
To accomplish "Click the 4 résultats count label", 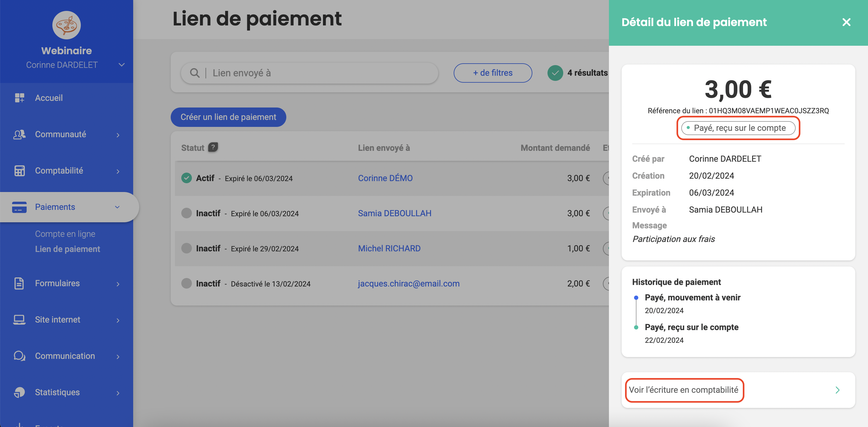I will 588,73.
